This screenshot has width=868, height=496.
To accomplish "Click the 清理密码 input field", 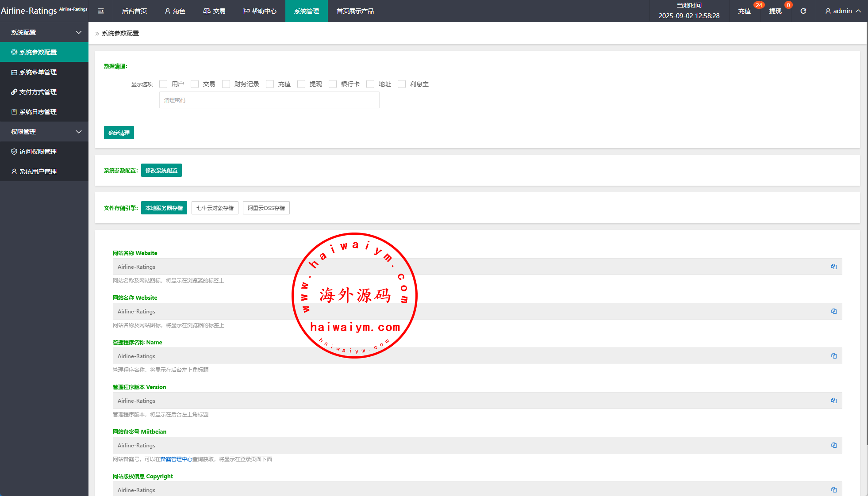I will point(269,100).
